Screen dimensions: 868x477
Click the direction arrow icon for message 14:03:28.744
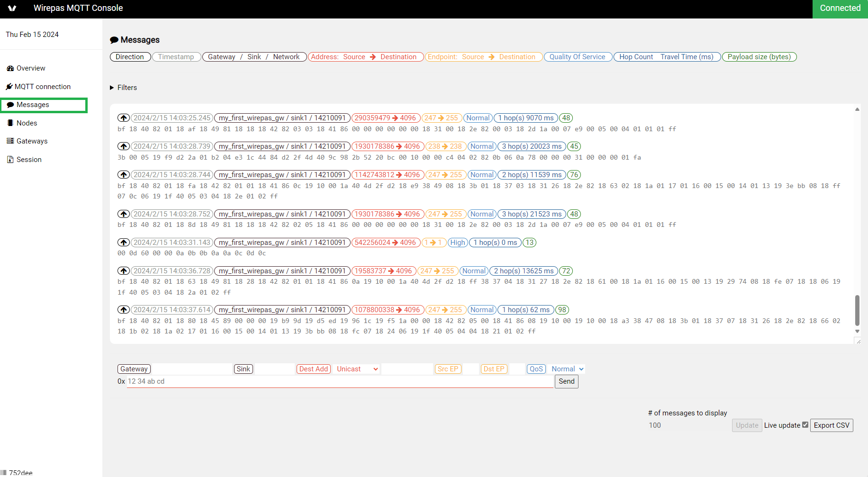[x=124, y=175]
